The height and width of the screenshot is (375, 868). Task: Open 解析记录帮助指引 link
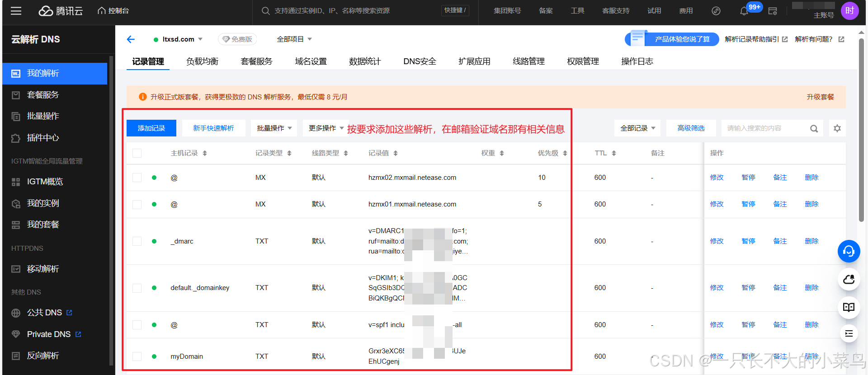[756, 39]
